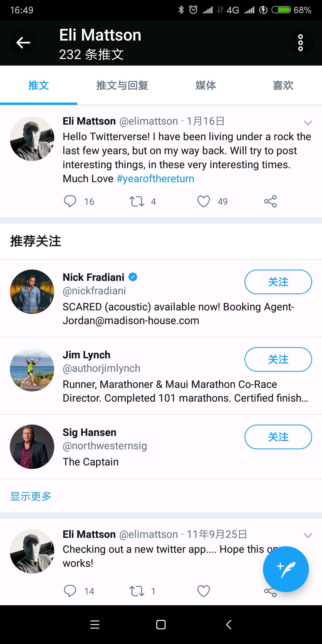Viewport: 322px width, 644px height.
Task: Switch to the 推文与回复 tab
Action: point(122,86)
